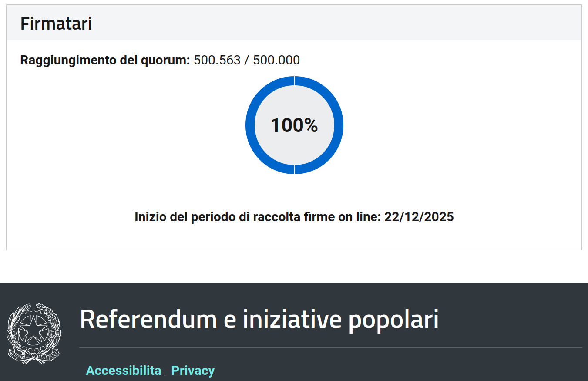Open the Accessibilita footer link
The width and height of the screenshot is (588, 381).
click(124, 371)
